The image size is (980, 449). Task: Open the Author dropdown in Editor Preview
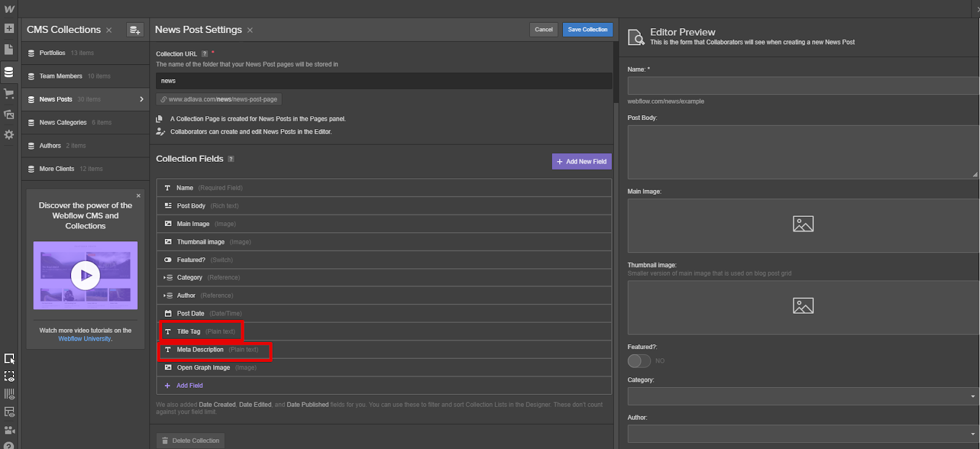tap(803, 434)
